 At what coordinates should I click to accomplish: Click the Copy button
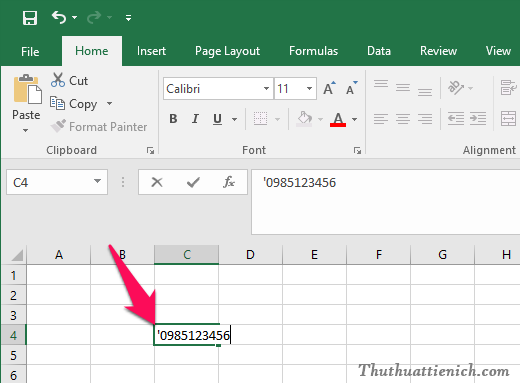pos(74,104)
